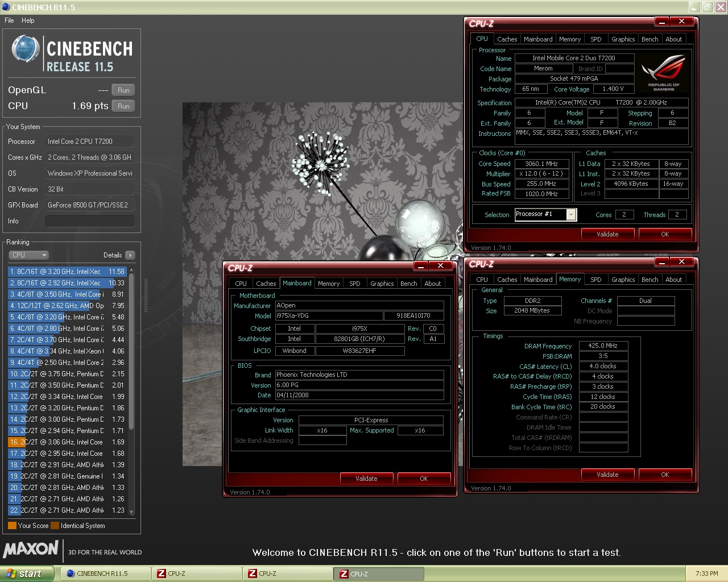
Task: Open the Windows Start menu
Action: [27, 573]
